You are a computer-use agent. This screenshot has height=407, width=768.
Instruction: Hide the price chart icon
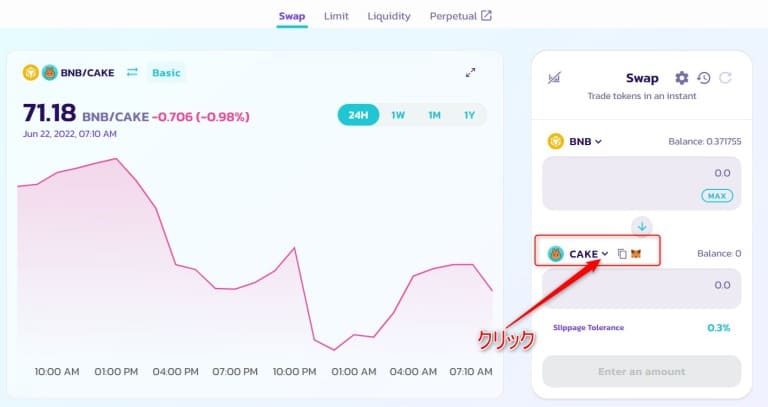pos(554,78)
